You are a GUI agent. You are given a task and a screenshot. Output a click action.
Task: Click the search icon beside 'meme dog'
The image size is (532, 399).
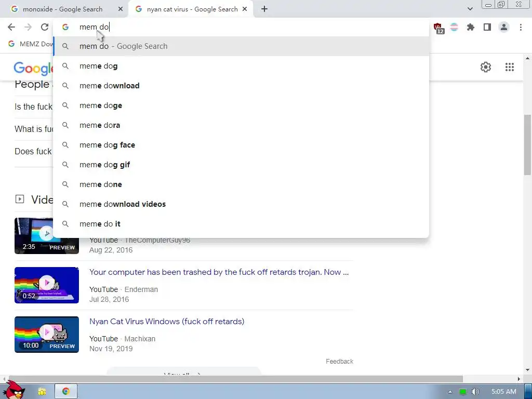coord(65,66)
